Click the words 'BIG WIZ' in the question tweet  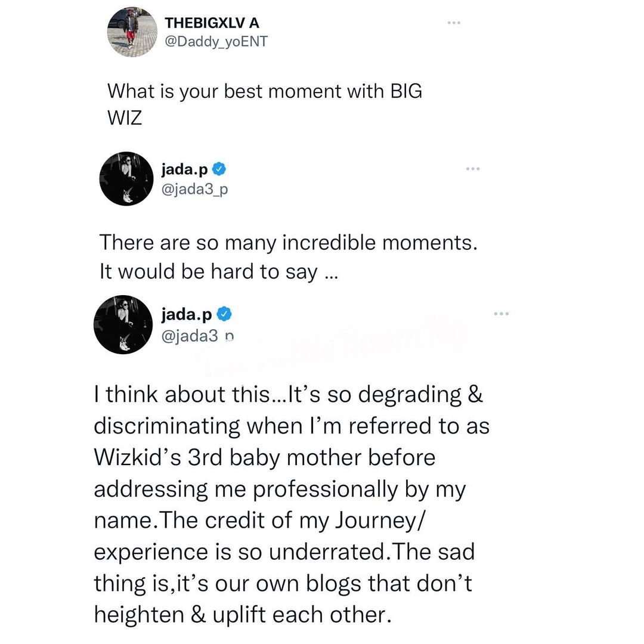click(x=405, y=91)
